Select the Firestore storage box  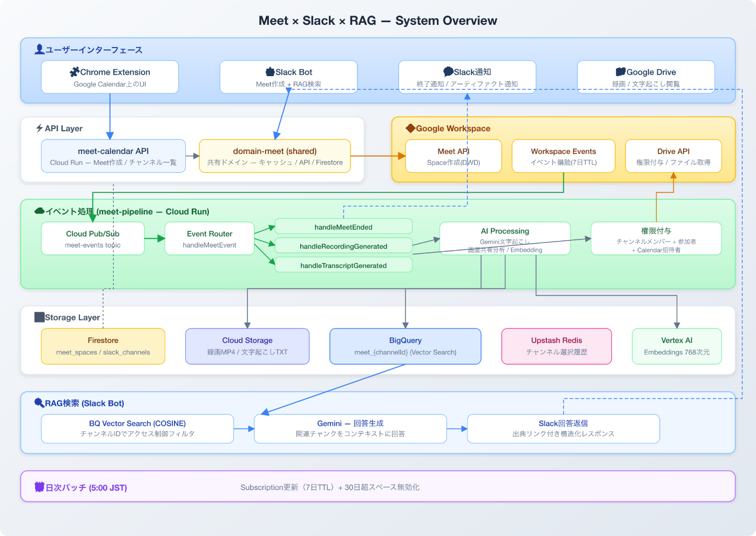103,346
